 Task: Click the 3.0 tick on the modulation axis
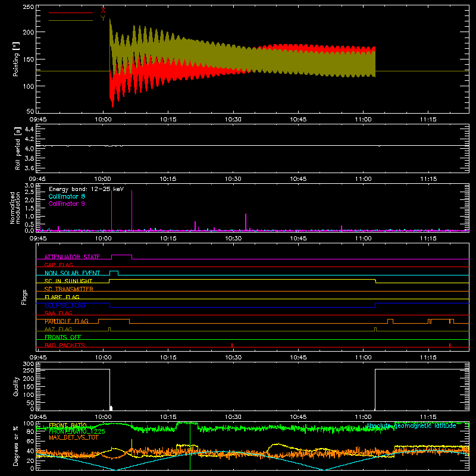pos(29,185)
